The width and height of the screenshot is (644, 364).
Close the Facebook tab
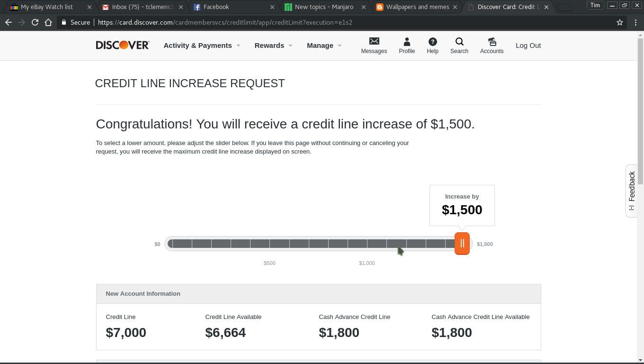point(272,7)
